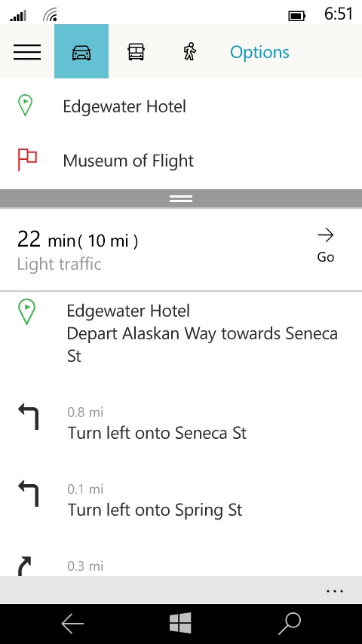
Task: Open route Options
Action: pyautogui.click(x=259, y=52)
